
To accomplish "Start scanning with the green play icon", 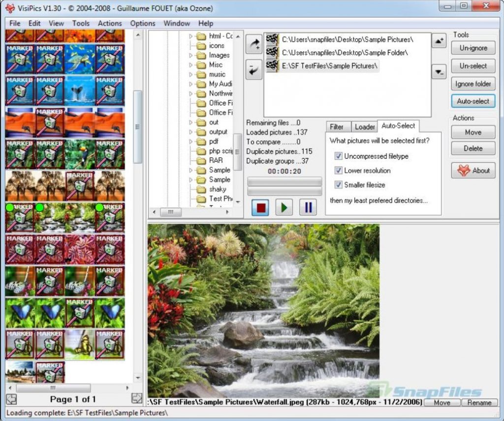I will pyautogui.click(x=284, y=207).
